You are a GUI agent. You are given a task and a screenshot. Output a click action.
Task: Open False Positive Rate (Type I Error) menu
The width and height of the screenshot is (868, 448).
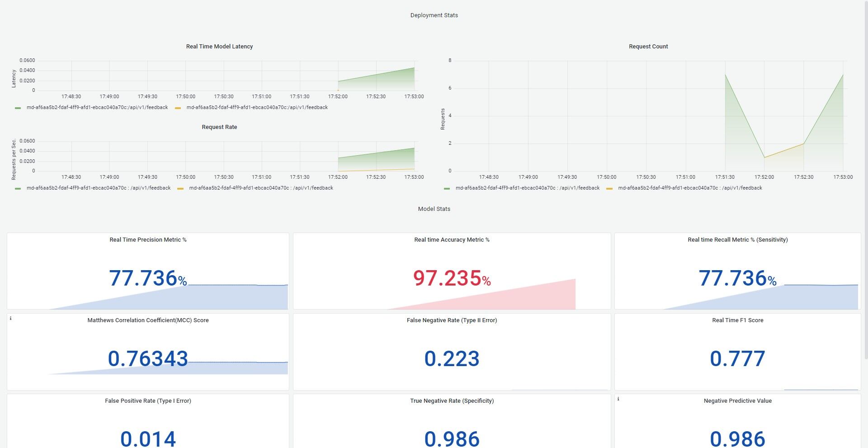148,401
